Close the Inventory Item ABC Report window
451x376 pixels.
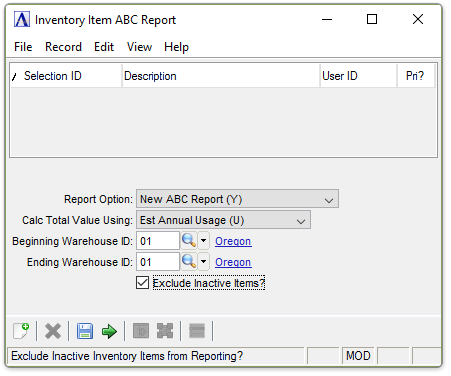(418, 19)
